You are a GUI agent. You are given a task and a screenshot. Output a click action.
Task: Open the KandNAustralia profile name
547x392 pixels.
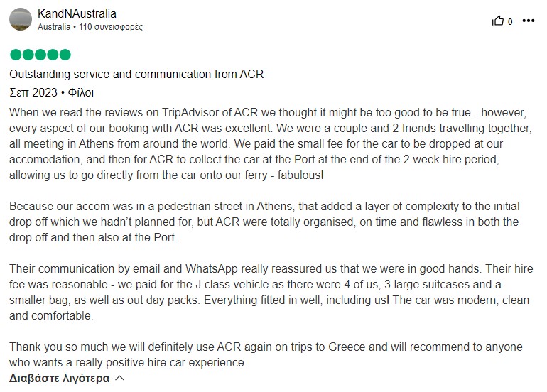pyautogui.click(x=77, y=14)
